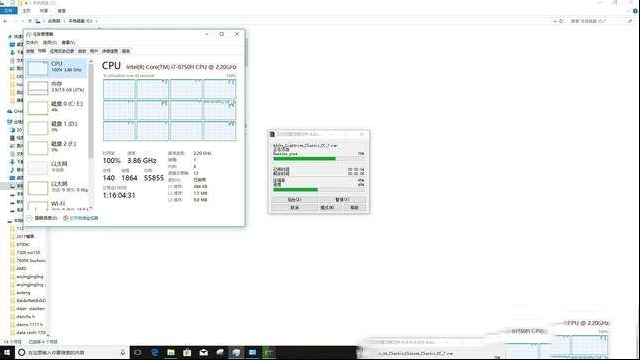Viewport: 640px width, 360px height.
Task: Click the 取消 cancel button in WinRAR dialog
Action: [294, 207]
